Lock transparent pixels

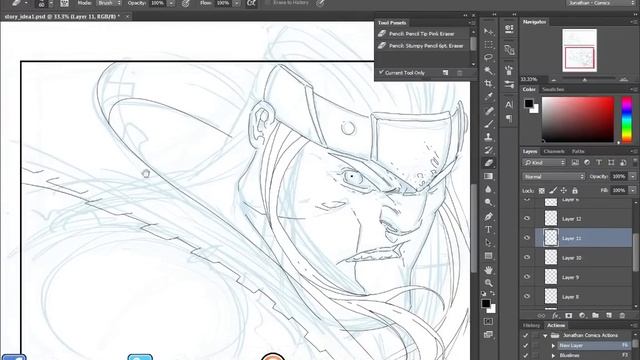(542, 191)
